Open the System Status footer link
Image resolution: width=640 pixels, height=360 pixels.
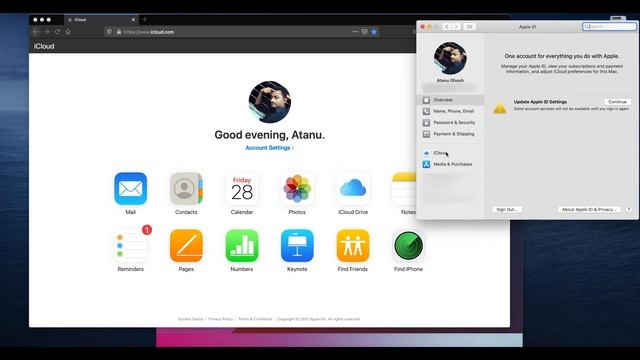pos(191,319)
